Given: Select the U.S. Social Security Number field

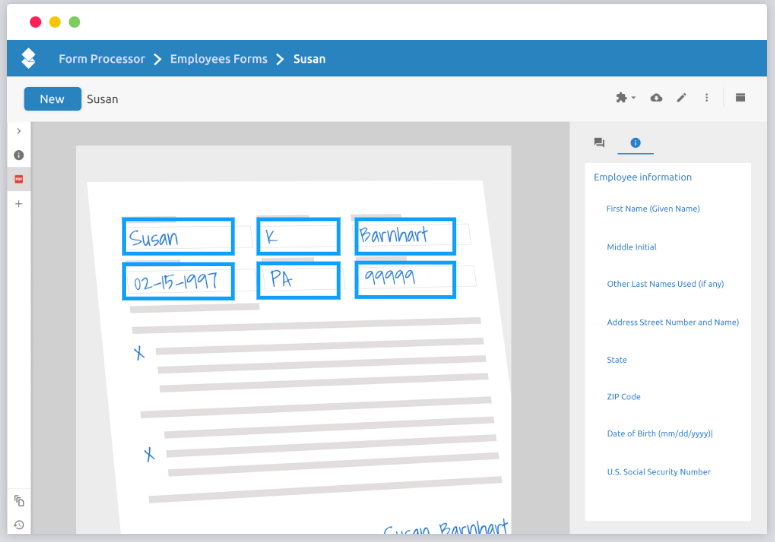Looking at the screenshot, I should tap(658, 472).
